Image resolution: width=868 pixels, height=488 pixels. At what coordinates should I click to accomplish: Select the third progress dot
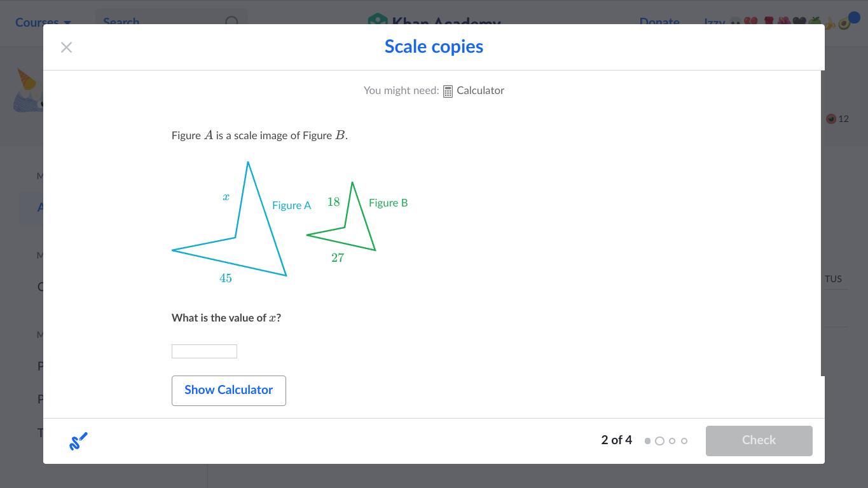point(672,441)
